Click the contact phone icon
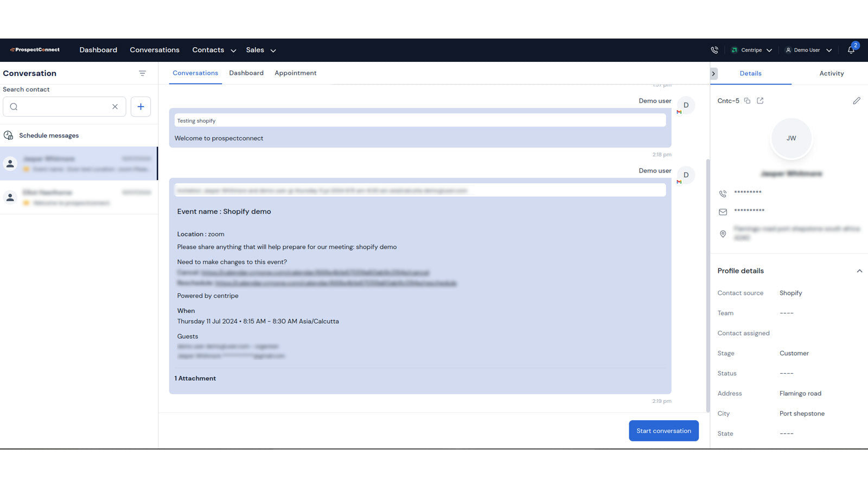The image size is (868, 488). click(x=723, y=194)
